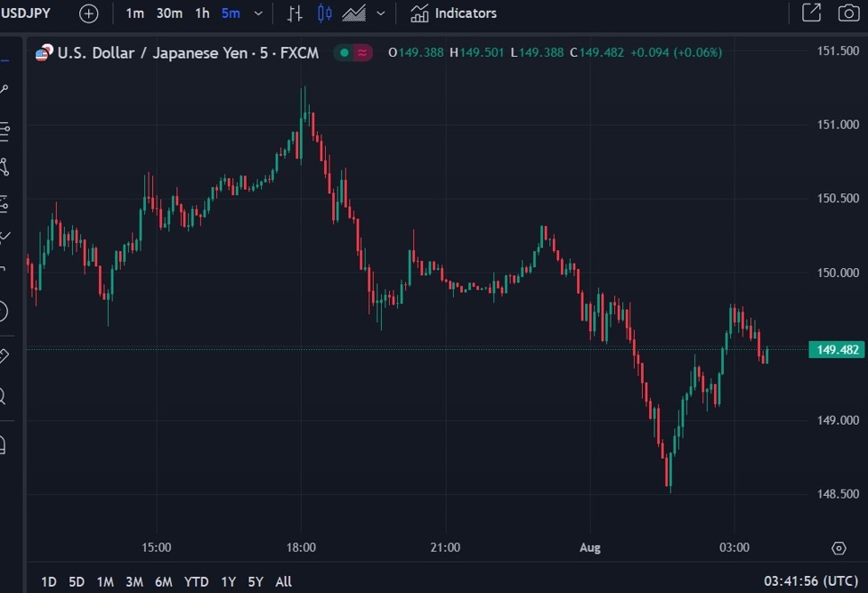Open symbol compare with the plus icon
Image resolution: width=868 pixels, height=593 pixels.
pos(87,13)
